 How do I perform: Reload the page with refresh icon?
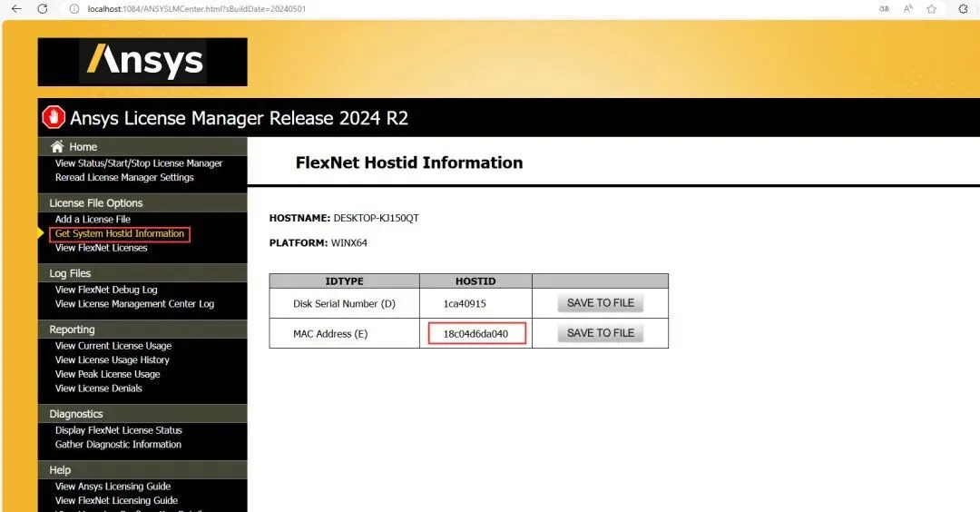43,9
